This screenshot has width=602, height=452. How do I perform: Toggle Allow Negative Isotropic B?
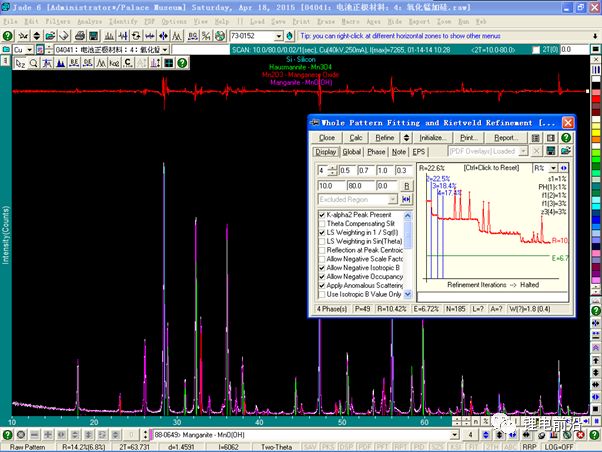point(322,268)
